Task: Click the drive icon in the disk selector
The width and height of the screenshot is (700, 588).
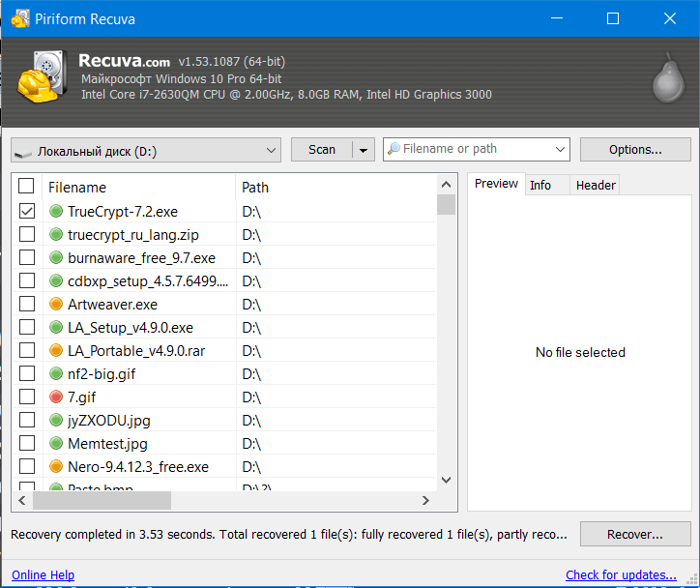Action: click(23, 154)
